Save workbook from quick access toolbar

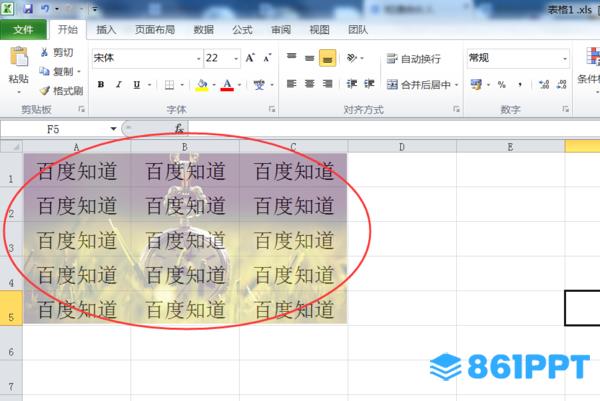point(28,8)
